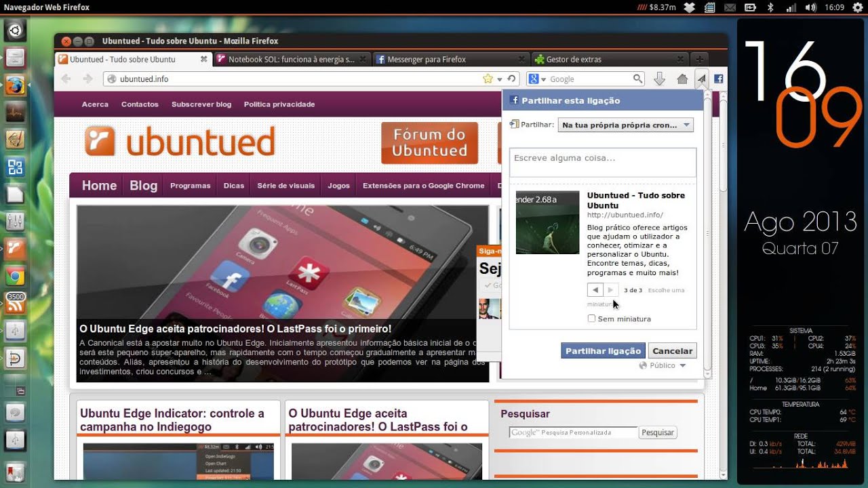This screenshot has height=488, width=868.
Task: Click the share preview thumbnail image
Action: [547, 222]
